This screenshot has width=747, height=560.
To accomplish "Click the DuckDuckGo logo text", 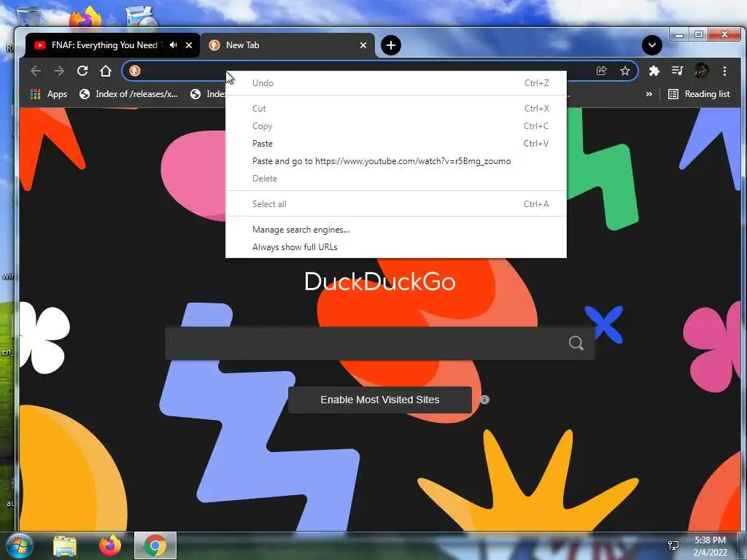I will pos(379,281).
